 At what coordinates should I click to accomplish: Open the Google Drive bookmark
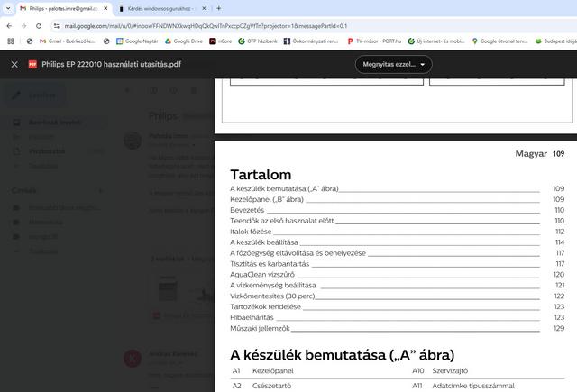click(x=183, y=41)
